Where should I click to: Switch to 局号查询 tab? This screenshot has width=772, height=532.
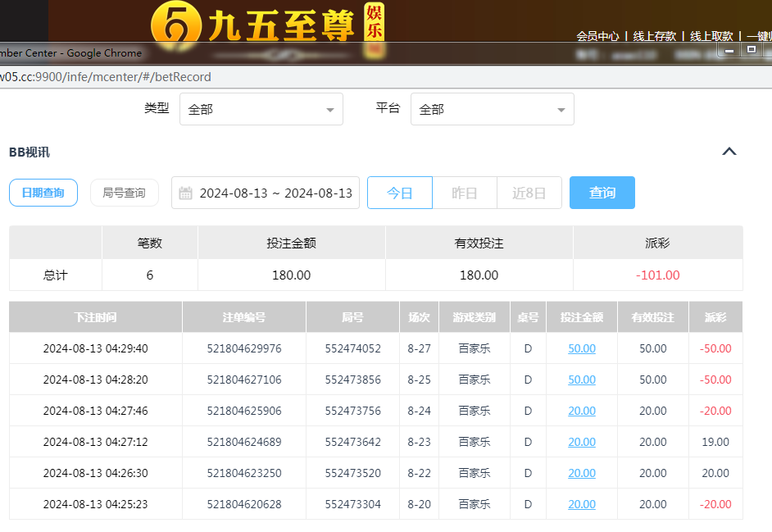(124, 193)
